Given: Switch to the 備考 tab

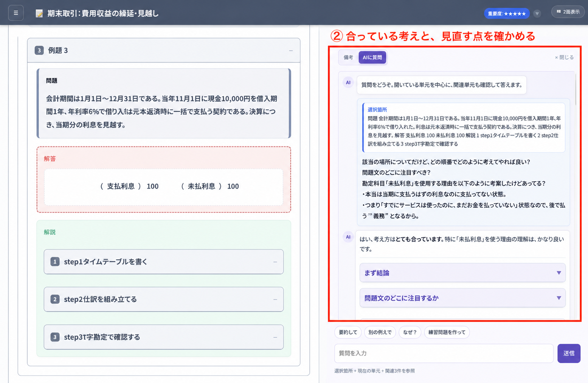Looking at the screenshot, I should point(348,58).
